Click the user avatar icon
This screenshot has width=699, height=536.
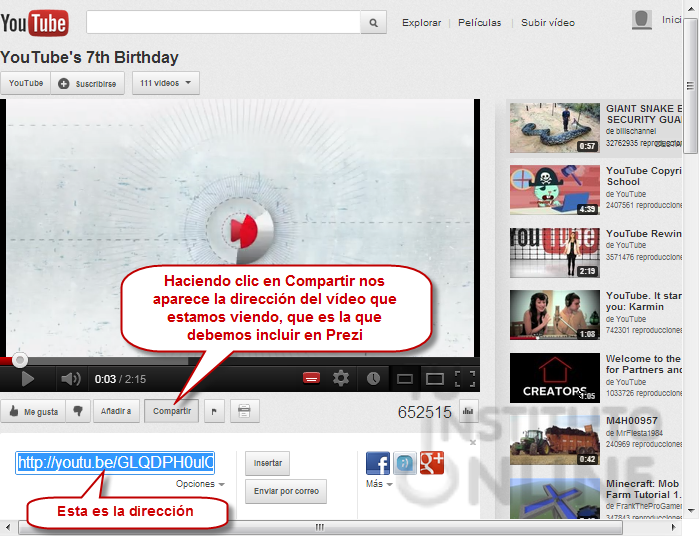[642, 21]
